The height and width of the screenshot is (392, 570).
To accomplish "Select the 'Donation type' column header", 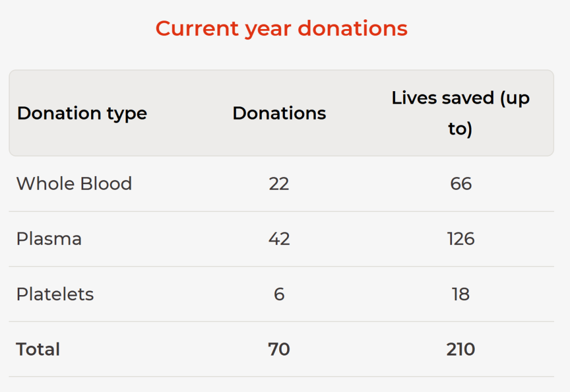I will [x=82, y=113].
